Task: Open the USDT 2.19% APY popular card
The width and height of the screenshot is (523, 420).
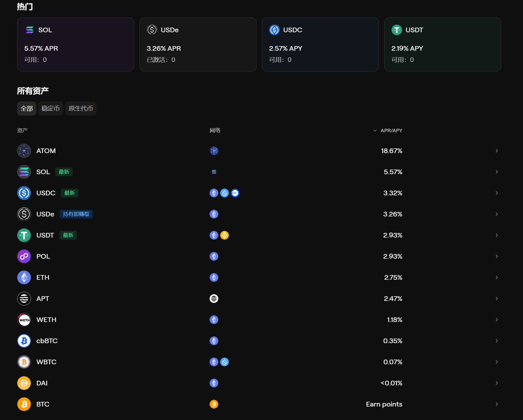Action: 443,44
